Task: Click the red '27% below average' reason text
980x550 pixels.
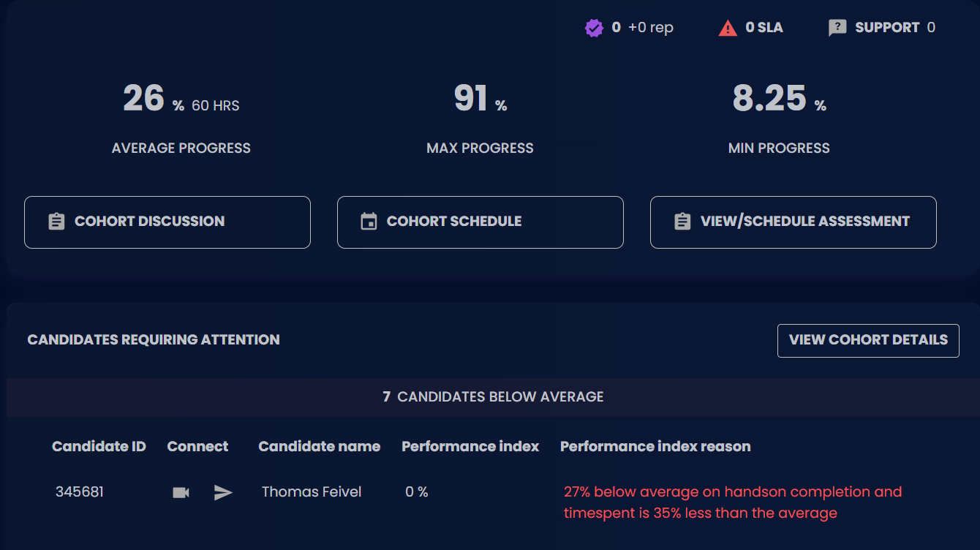Action: [x=733, y=502]
